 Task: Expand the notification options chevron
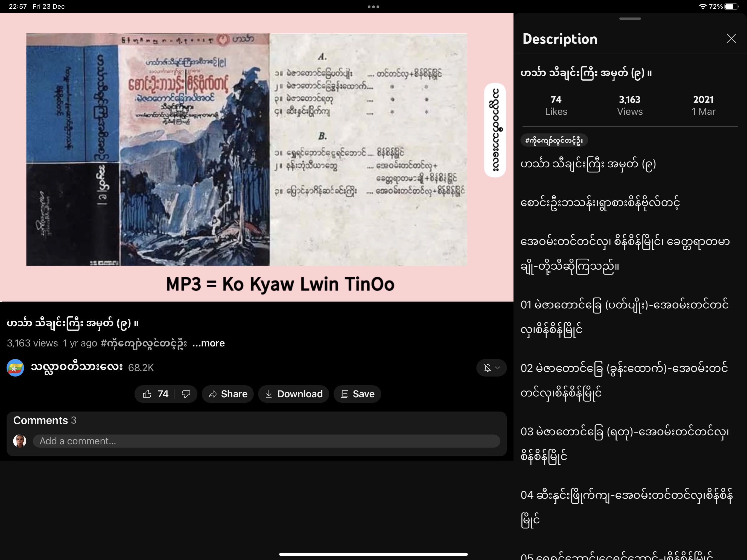[x=498, y=367]
